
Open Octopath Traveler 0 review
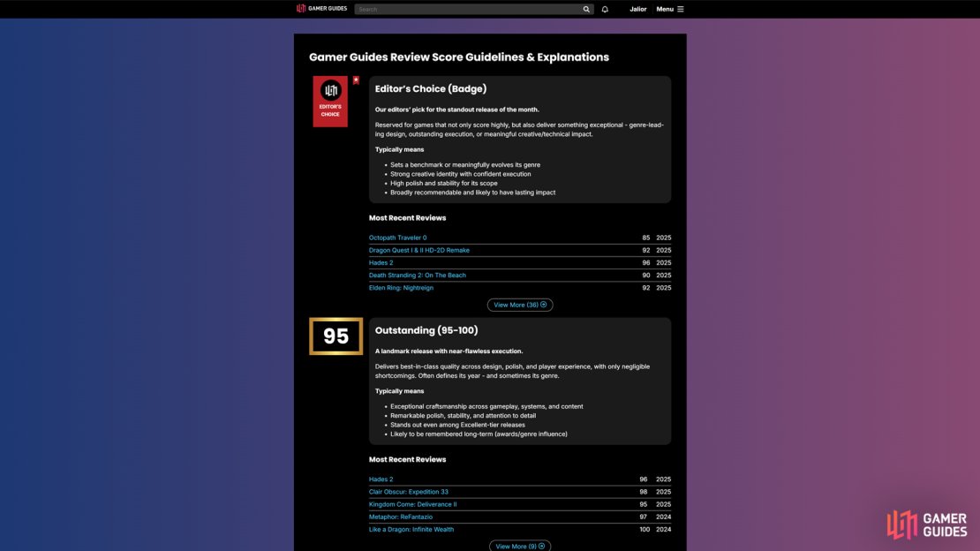click(397, 238)
